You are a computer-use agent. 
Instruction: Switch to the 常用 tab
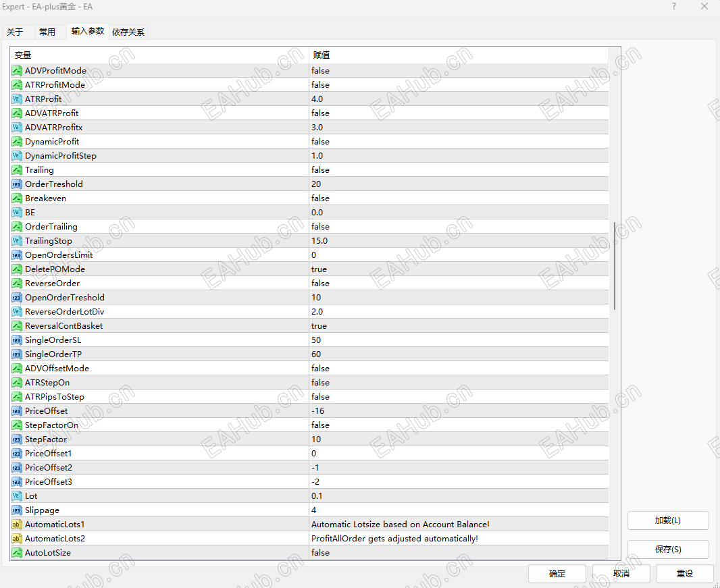[47, 31]
